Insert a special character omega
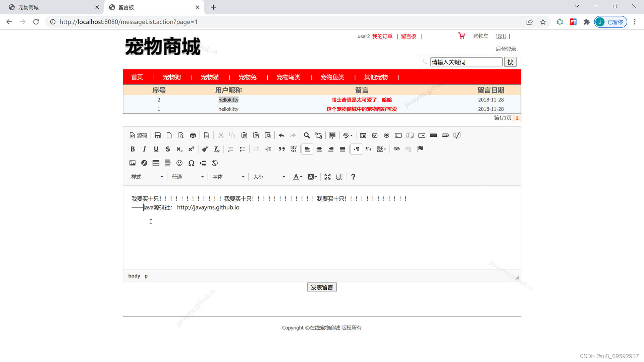644x362 pixels. coord(191,163)
